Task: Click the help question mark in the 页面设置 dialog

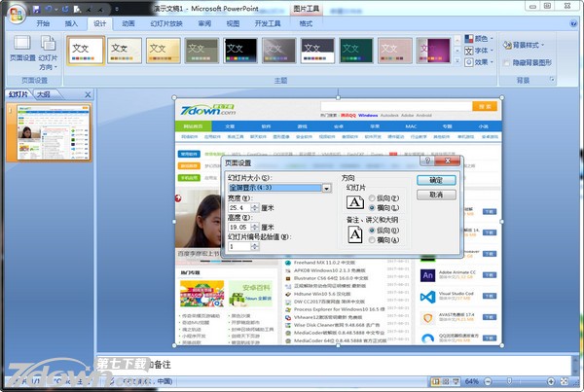Action: [x=427, y=160]
